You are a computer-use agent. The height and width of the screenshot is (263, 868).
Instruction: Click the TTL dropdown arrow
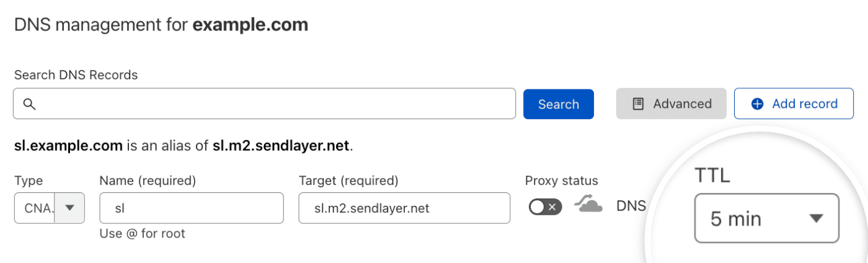pos(817,218)
